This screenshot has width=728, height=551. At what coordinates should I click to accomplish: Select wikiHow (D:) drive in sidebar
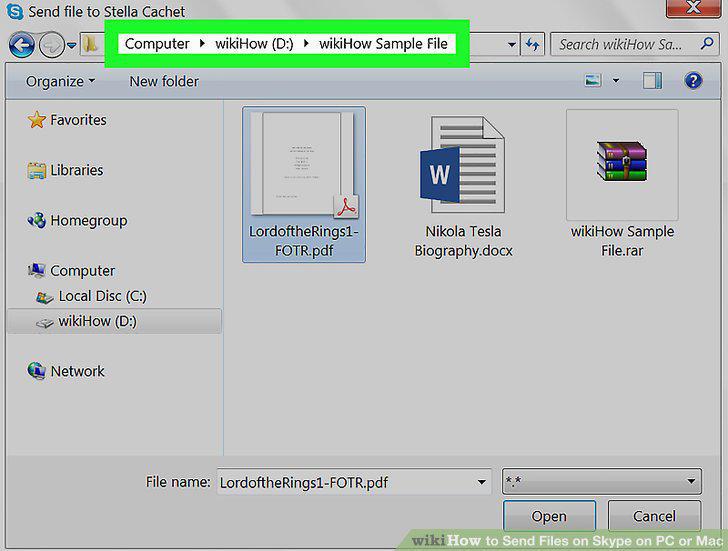click(114, 321)
